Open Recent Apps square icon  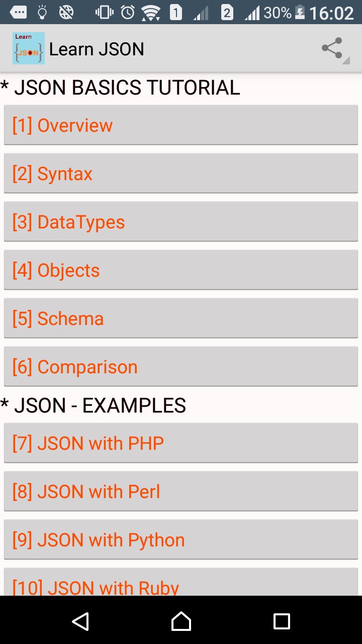coord(282,621)
